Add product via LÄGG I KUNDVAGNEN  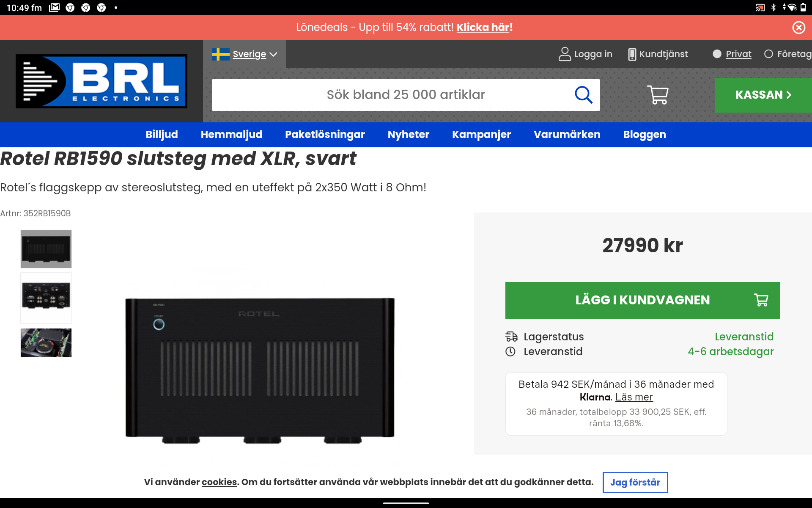(x=642, y=300)
